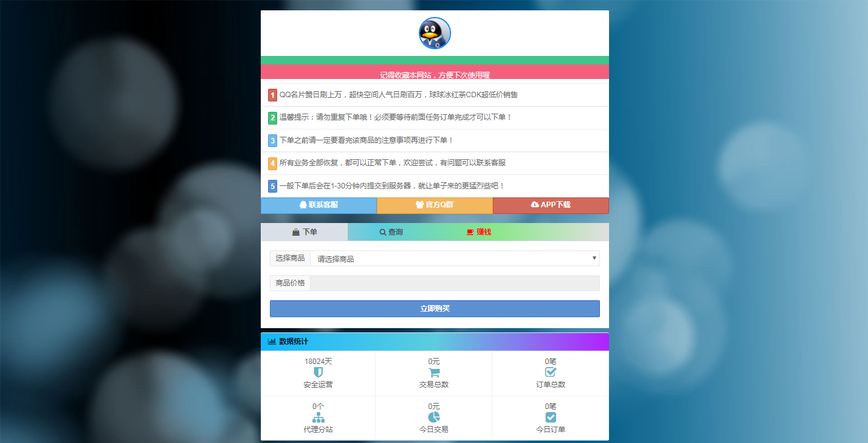Viewport: 868px width, 443px height.
Task: Click the QQ penguin avatar logo
Action: [435, 33]
